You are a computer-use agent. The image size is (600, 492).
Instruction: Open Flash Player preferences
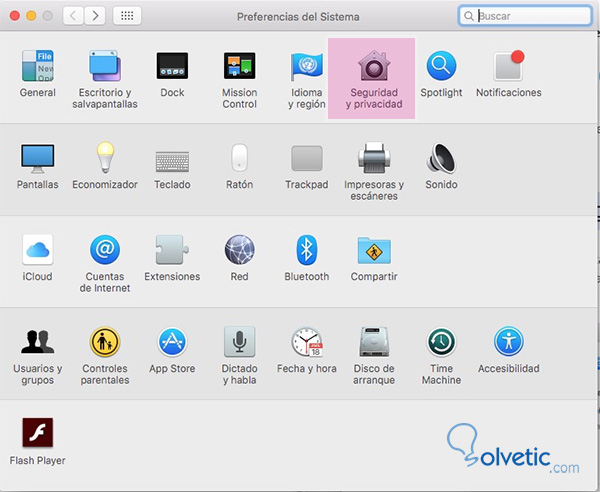[x=38, y=433]
